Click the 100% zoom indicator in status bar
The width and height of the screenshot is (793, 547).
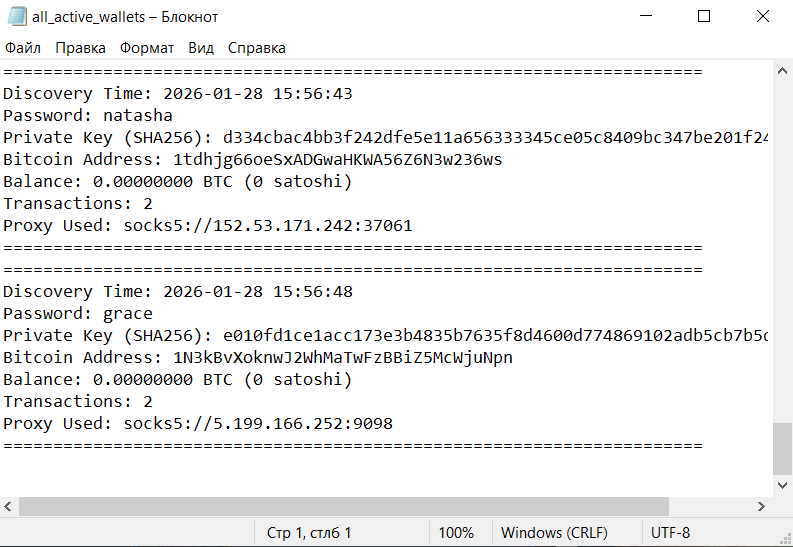(456, 533)
